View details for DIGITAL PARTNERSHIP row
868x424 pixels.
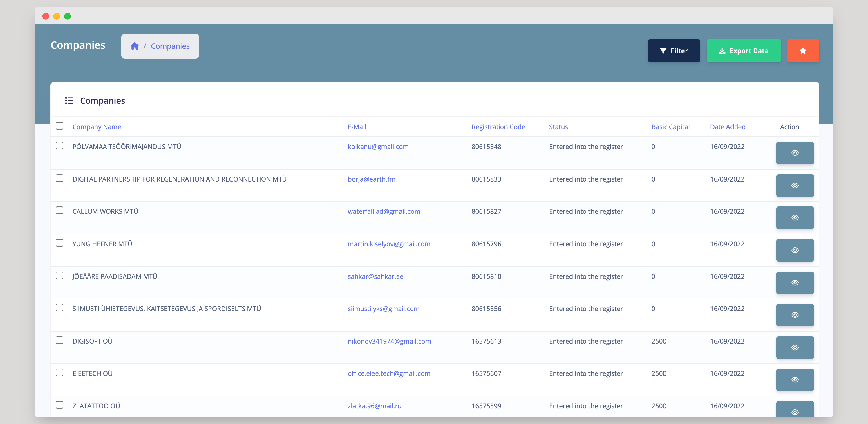795,186
